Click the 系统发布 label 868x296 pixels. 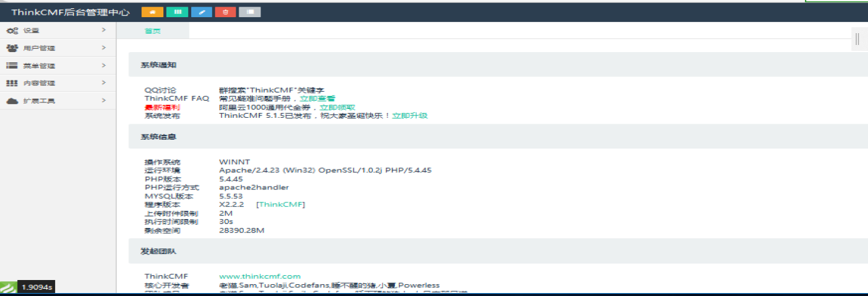(x=162, y=115)
